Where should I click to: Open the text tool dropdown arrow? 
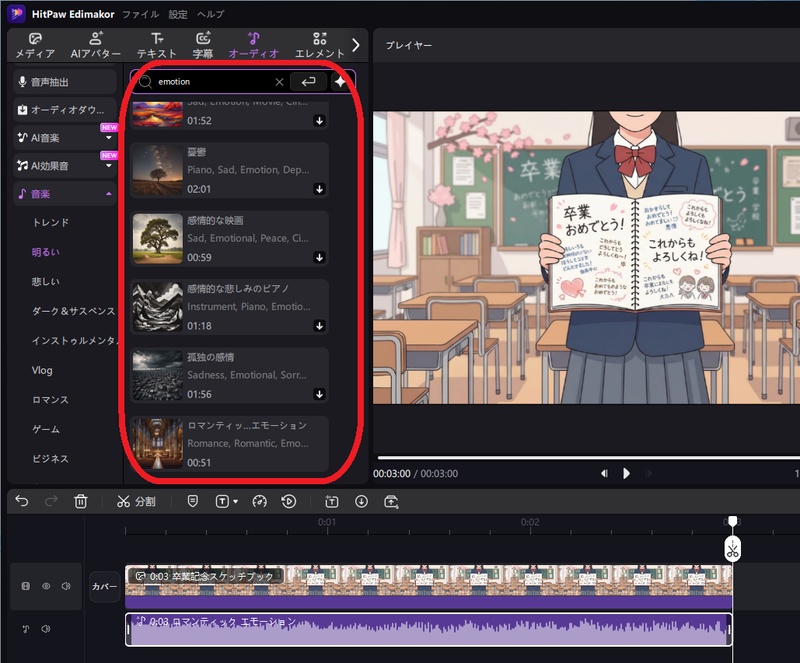point(234,501)
